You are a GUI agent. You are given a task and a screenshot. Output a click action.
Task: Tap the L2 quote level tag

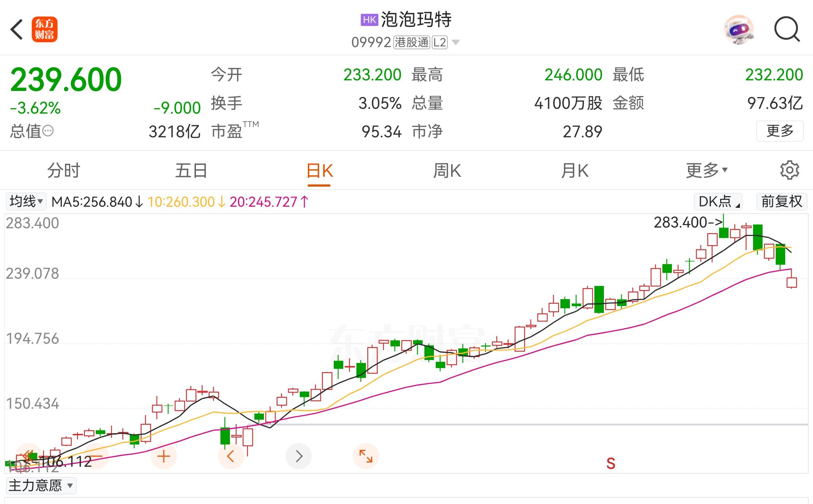440,42
